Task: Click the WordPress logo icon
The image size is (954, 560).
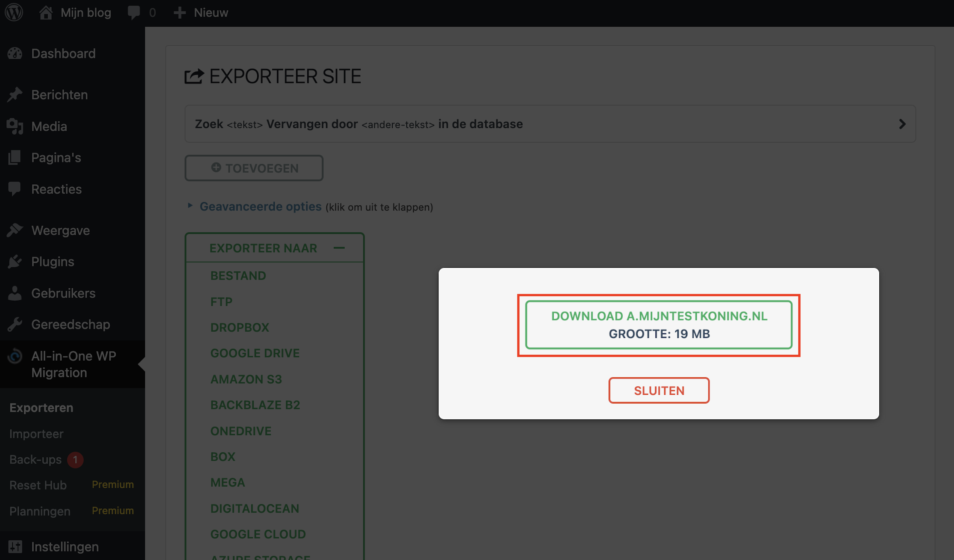Action: point(14,12)
